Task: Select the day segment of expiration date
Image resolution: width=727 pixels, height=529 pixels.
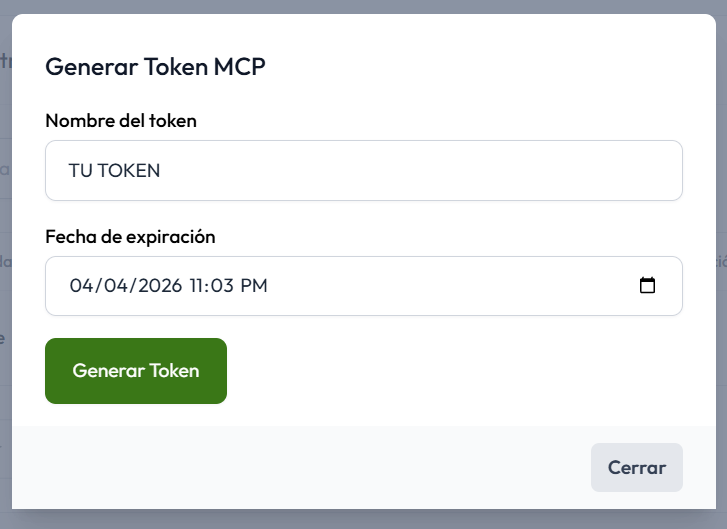Action: click(108, 286)
